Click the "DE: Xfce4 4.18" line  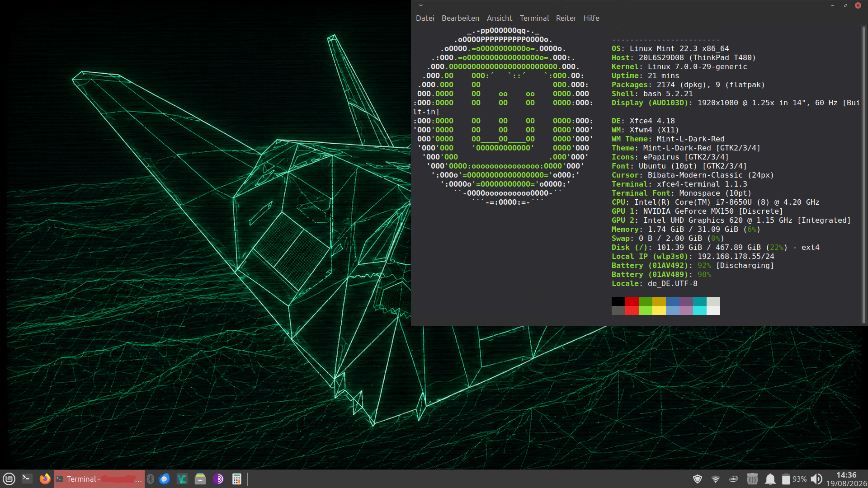(x=643, y=121)
